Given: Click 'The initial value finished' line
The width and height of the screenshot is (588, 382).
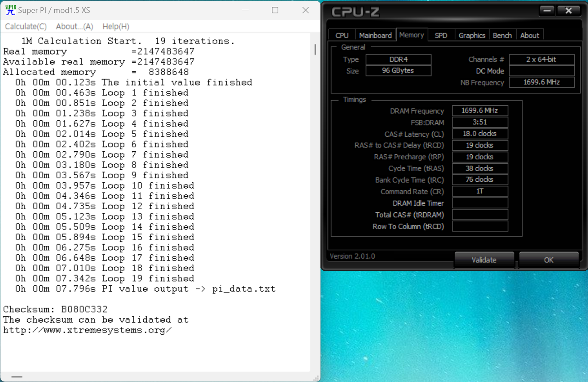Looking at the screenshot, I should coord(134,83).
